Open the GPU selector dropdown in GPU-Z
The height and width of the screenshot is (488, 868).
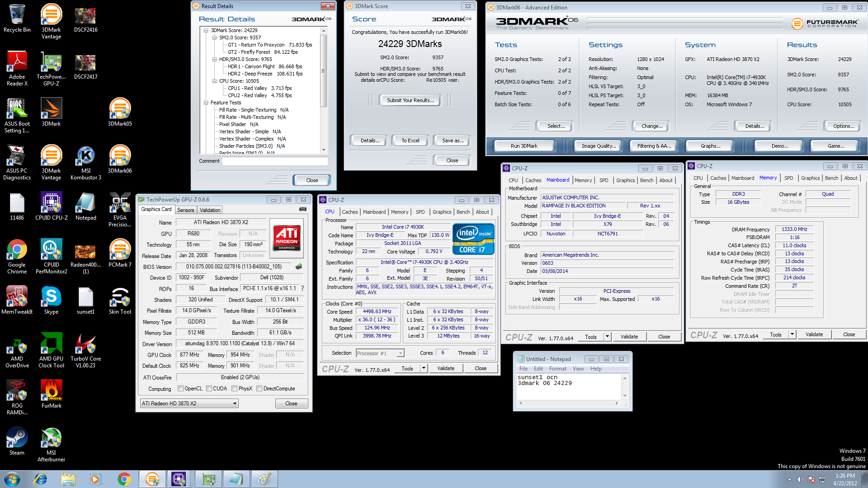click(x=189, y=404)
